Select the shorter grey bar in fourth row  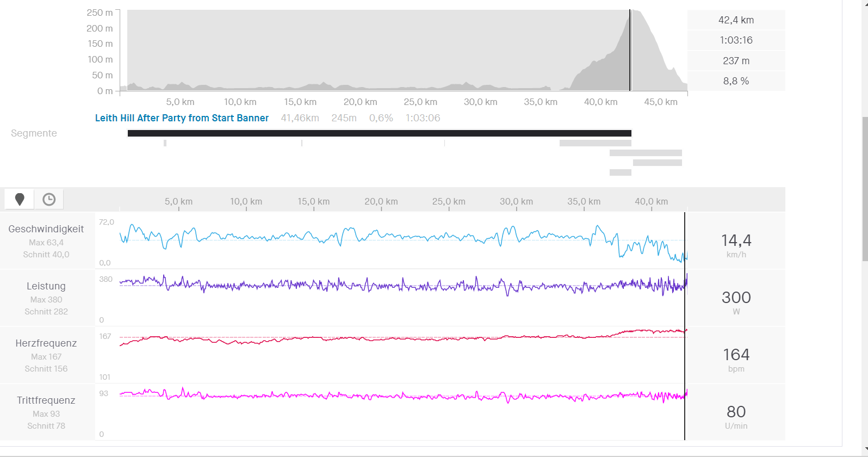(x=657, y=163)
